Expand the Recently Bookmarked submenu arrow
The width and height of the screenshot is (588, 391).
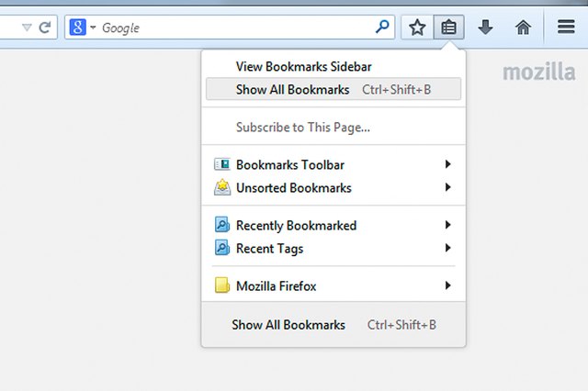coord(447,225)
